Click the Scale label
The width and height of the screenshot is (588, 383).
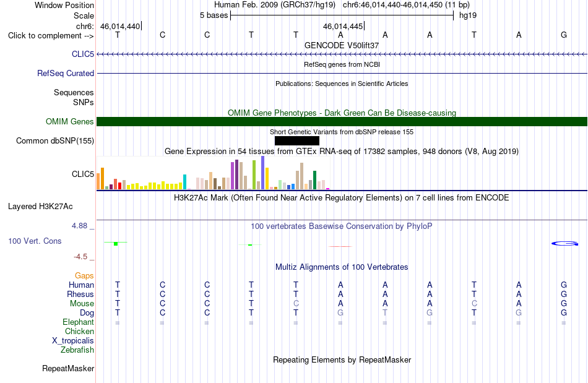tap(84, 15)
